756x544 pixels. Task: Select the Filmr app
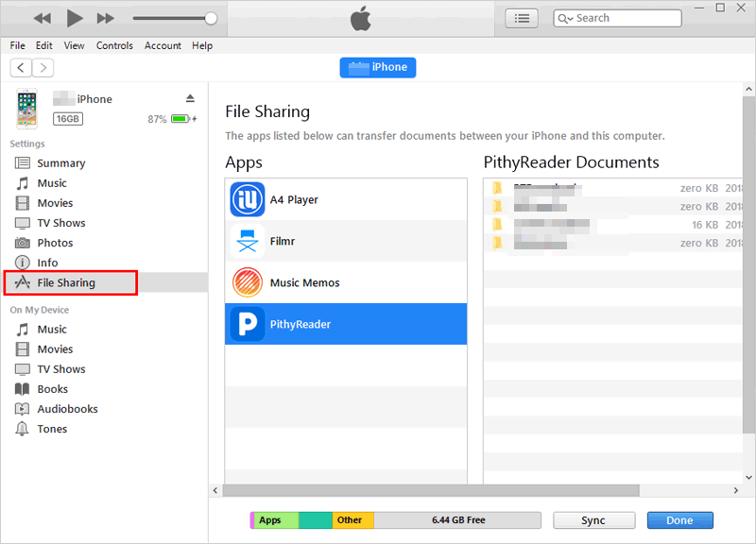346,241
